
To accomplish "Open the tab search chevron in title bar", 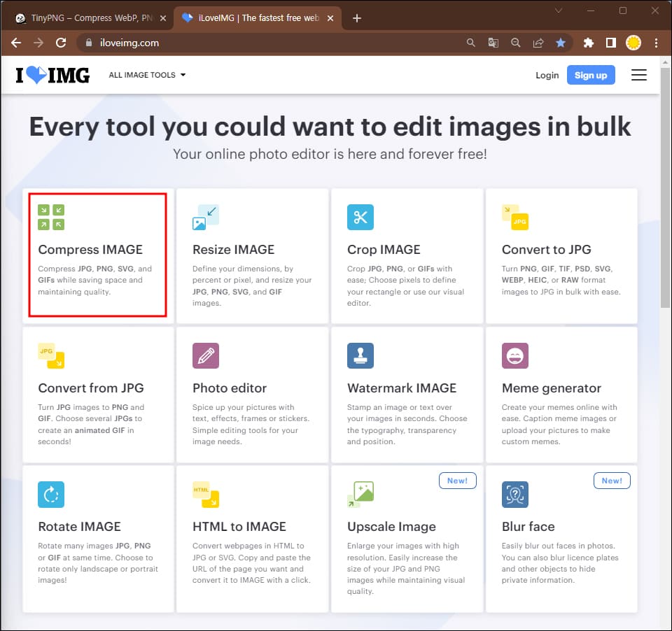I will pos(558,10).
